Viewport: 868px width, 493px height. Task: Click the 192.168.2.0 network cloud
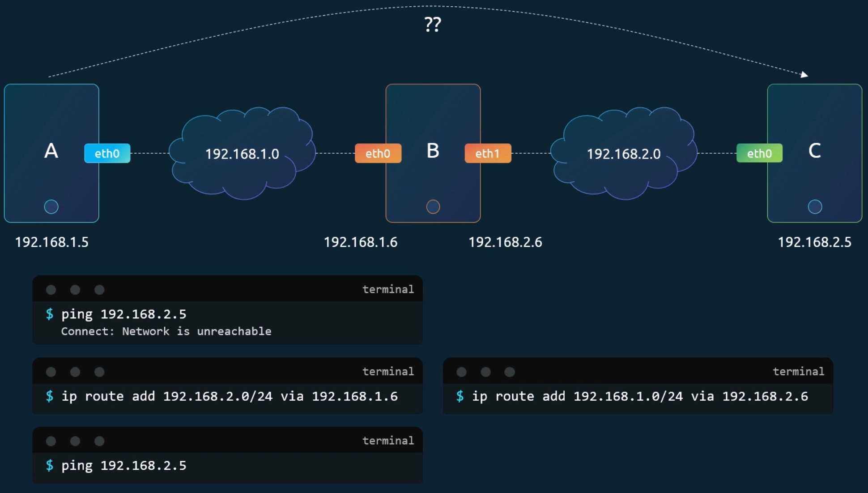click(x=623, y=154)
